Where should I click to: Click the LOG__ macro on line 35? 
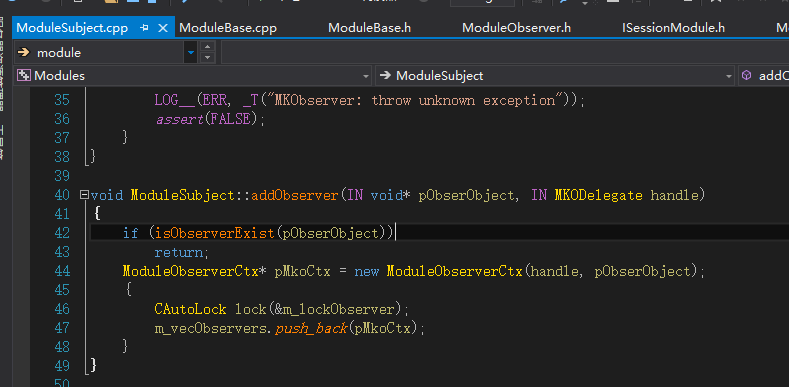pos(174,100)
